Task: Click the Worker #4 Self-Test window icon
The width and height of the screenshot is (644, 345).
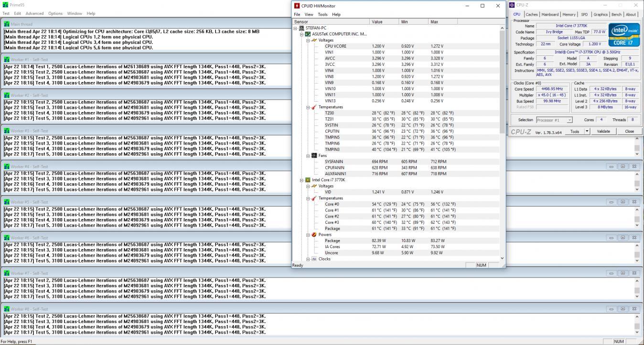Action: click(7, 167)
